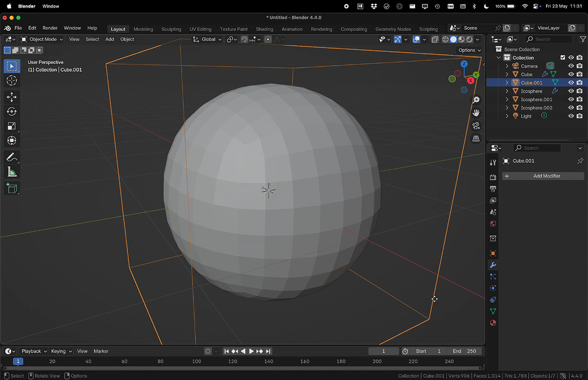This screenshot has height=380, width=588.
Task: Open the File menu
Action: pos(18,28)
